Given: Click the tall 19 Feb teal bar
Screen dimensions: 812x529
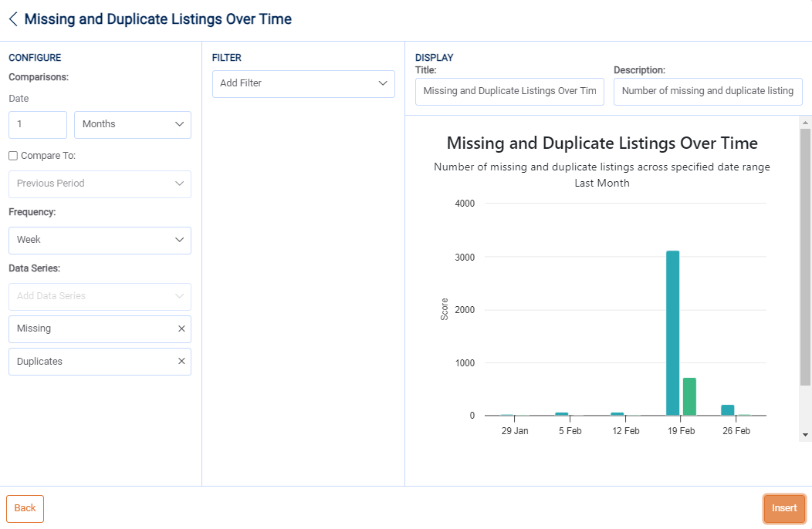Looking at the screenshot, I should tap(673, 332).
